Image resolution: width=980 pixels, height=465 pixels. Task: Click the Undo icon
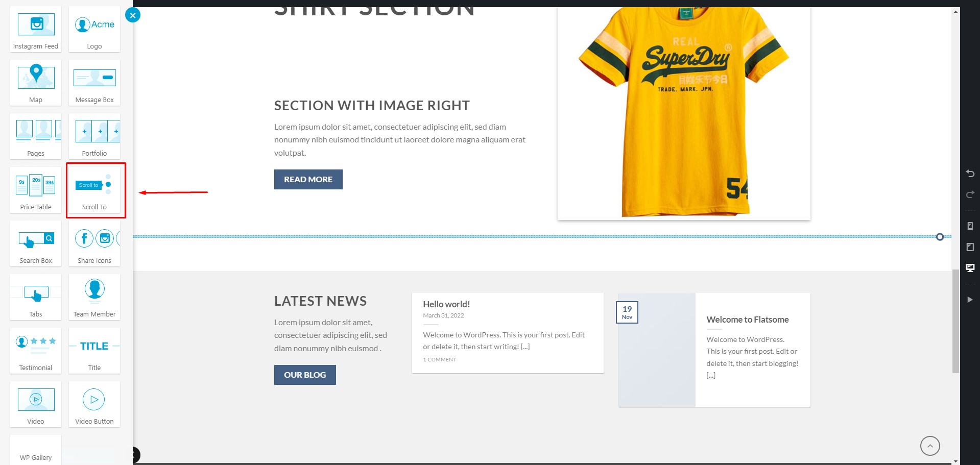pos(970,174)
